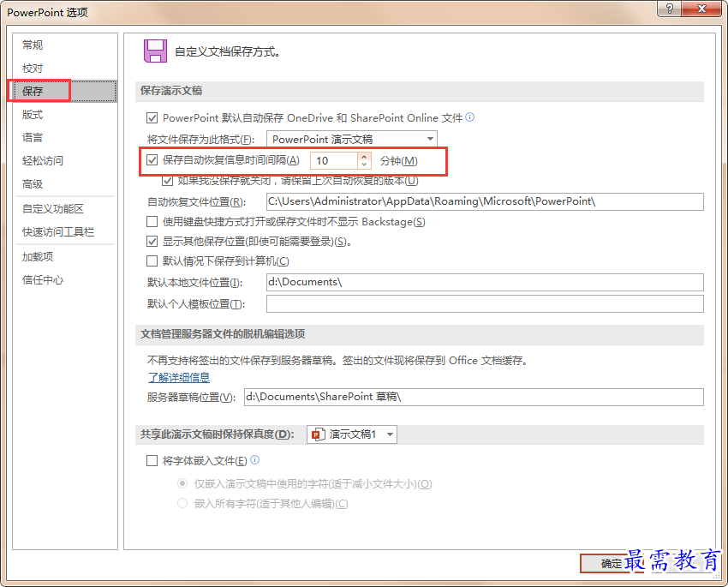Click the 默认本地文件位置 field
Viewport: 728px width, 587px height.
click(485, 282)
